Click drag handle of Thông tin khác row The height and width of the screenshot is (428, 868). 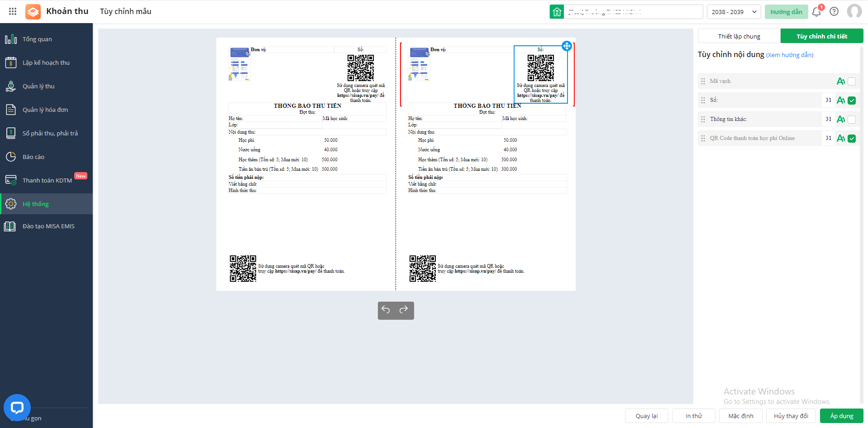pyautogui.click(x=703, y=119)
